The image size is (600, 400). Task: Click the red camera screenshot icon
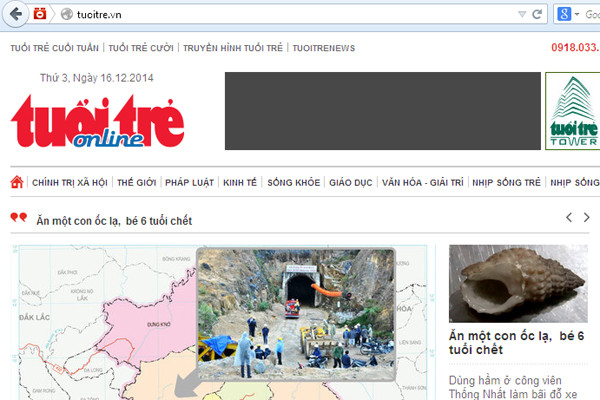[40, 14]
